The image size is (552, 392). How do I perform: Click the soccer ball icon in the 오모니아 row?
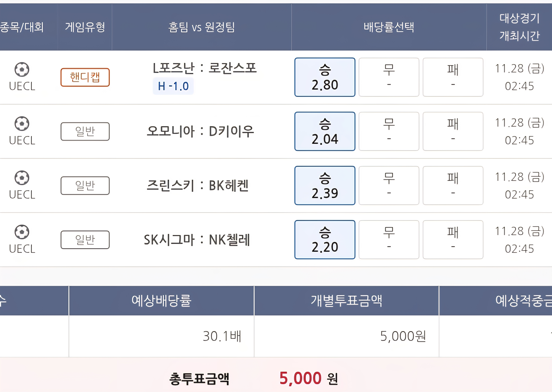[x=22, y=124]
